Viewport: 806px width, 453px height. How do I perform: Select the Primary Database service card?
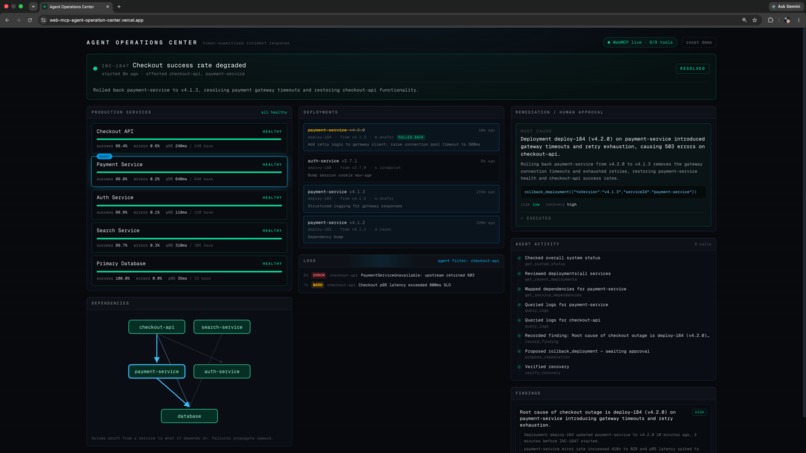pos(189,270)
